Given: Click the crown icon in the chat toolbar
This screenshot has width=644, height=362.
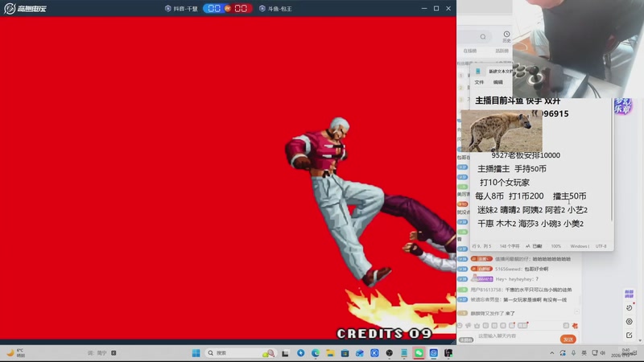Looking at the screenshot, I should click(477, 326).
